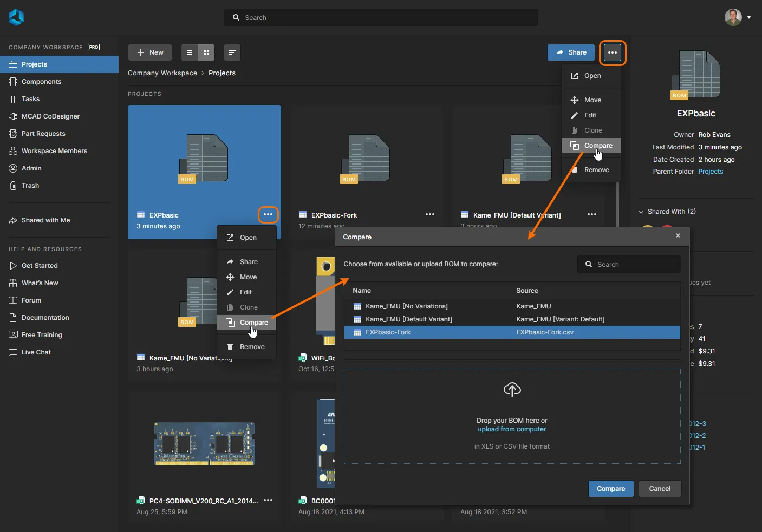
Task: Open the Trash folder
Action: click(30, 186)
